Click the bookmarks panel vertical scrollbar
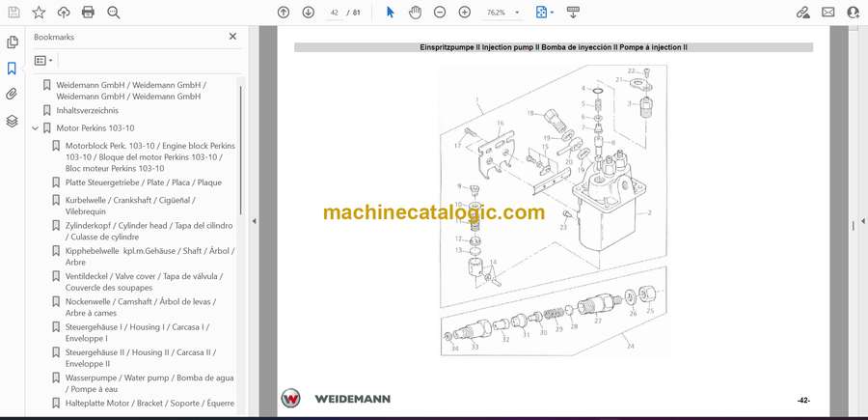868x420 pixels. [x=240, y=150]
